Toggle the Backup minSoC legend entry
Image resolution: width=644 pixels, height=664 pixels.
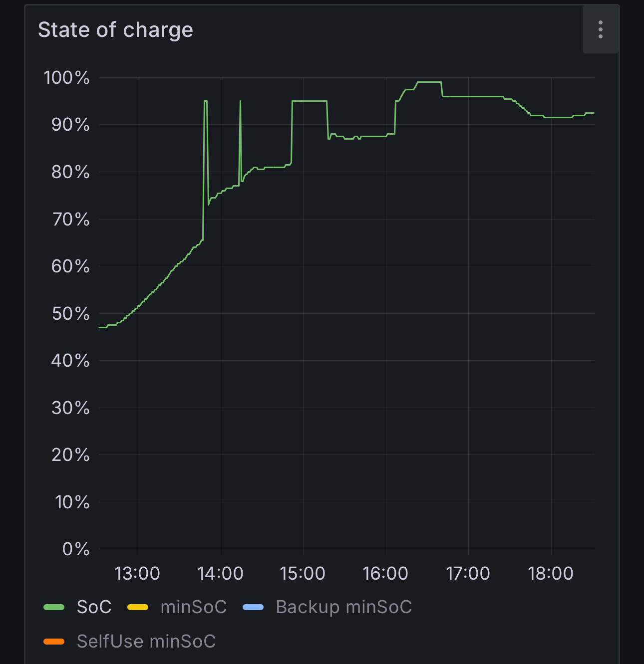[x=344, y=607]
